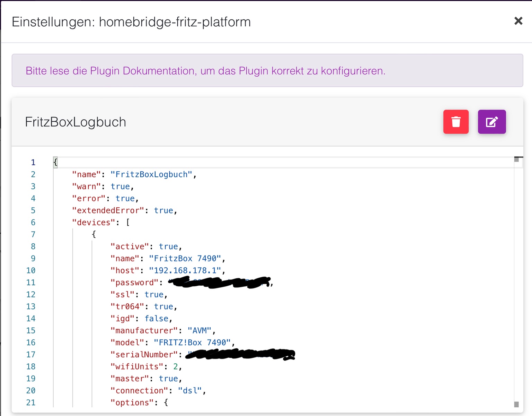
Task: Open the purple edit config button
Action: [492, 122]
